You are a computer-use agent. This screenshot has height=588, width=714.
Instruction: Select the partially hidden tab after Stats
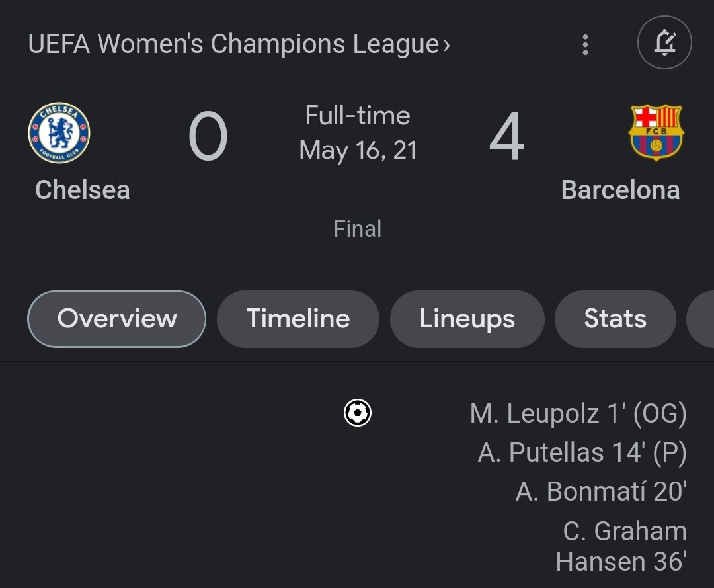(x=700, y=319)
